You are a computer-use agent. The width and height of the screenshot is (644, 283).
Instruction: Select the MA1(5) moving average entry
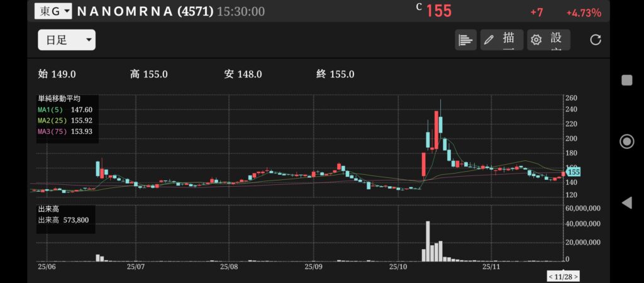point(65,109)
